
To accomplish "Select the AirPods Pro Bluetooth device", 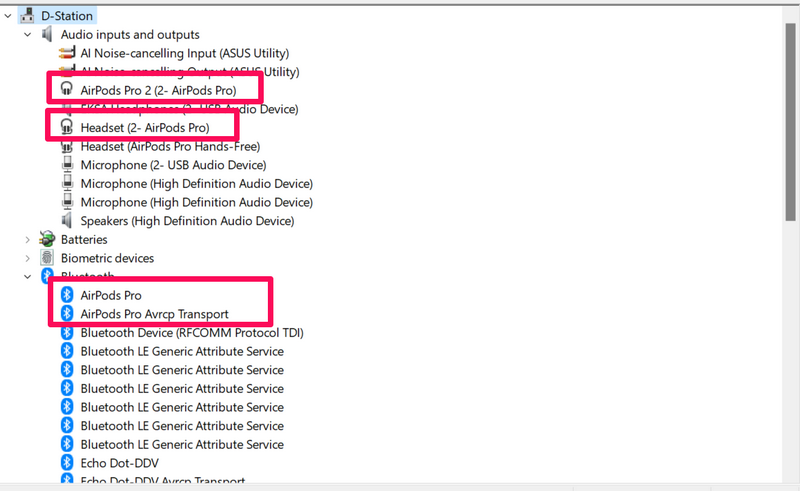I will tap(111, 295).
